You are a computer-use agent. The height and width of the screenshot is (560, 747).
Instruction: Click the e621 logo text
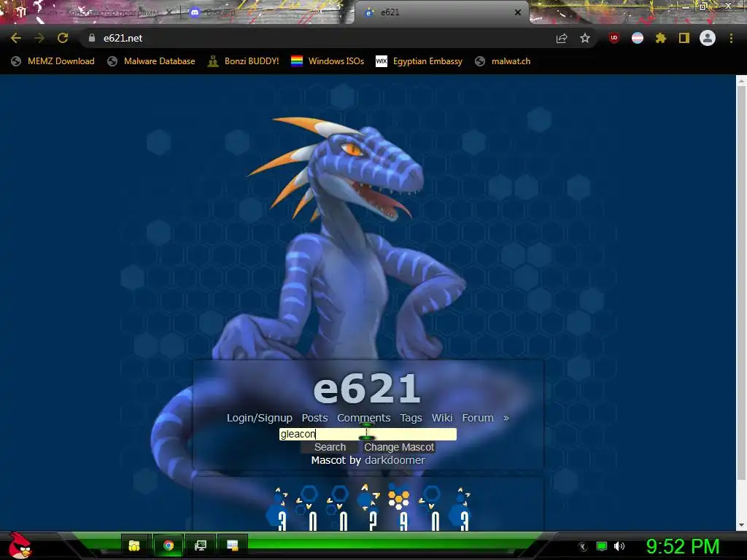point(367,388)
